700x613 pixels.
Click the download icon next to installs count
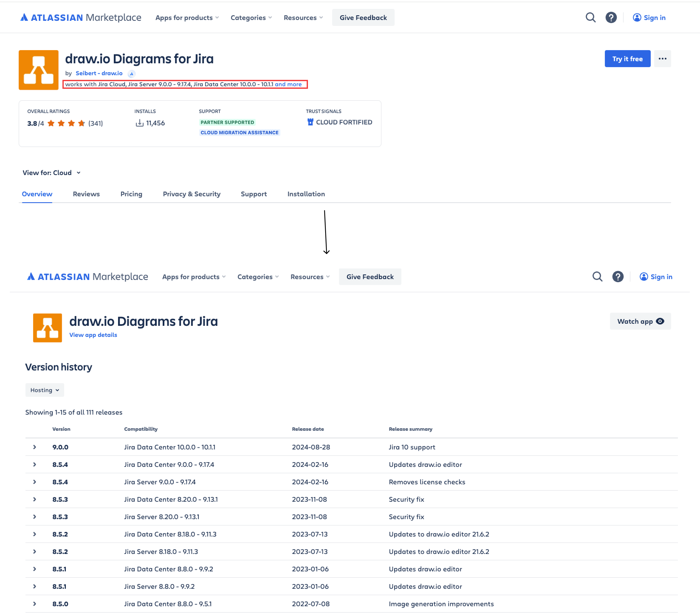click(x=140, y=123)
